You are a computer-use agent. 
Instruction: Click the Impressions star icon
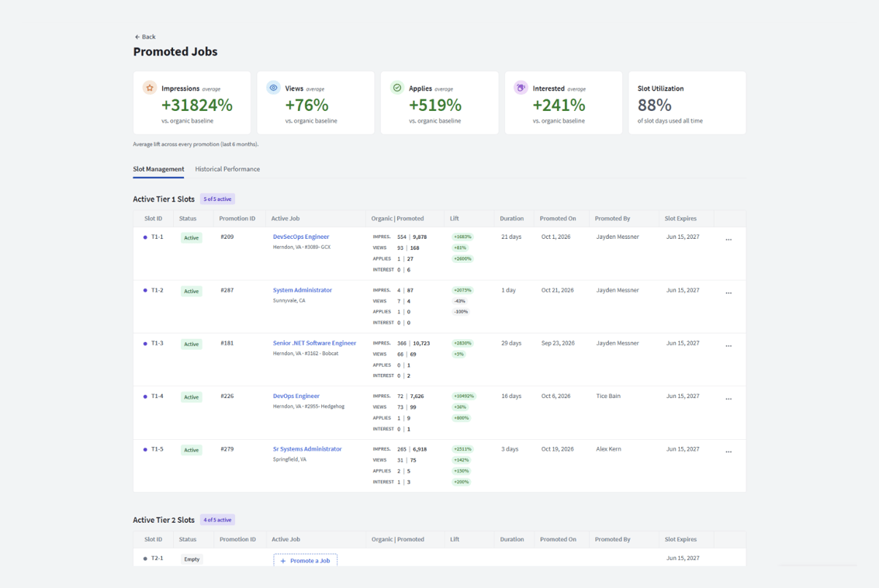click(150, 88)
